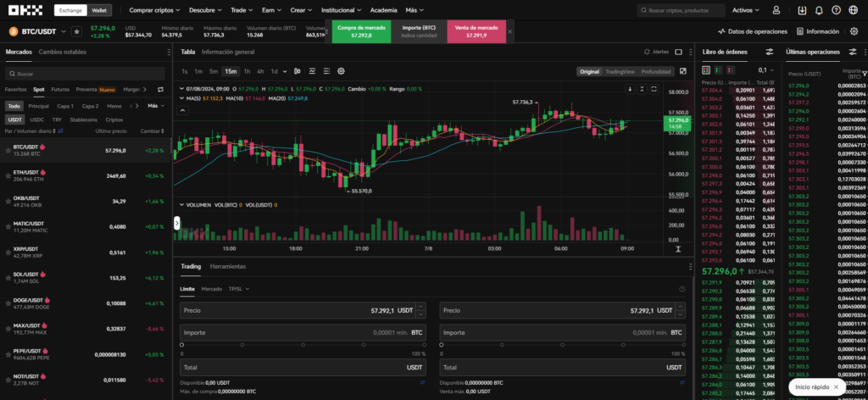Click the sell amount percentage slider

point(563,345)
